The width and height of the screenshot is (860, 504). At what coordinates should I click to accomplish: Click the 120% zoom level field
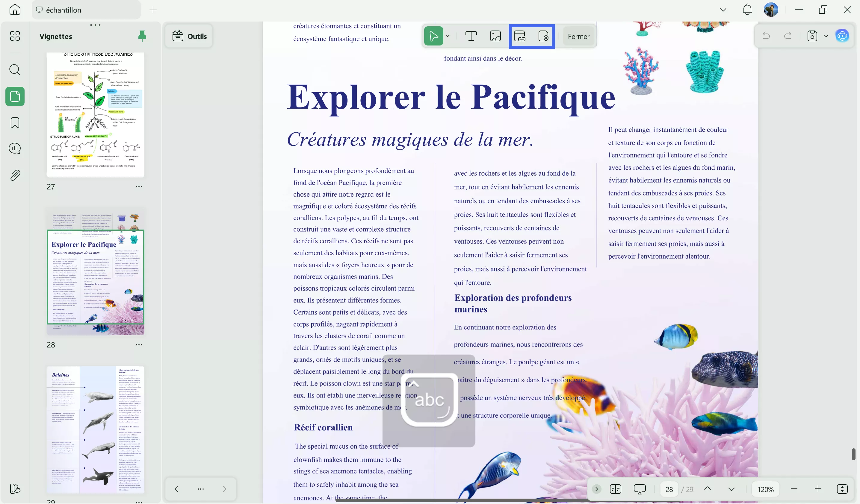pos(765,489)
